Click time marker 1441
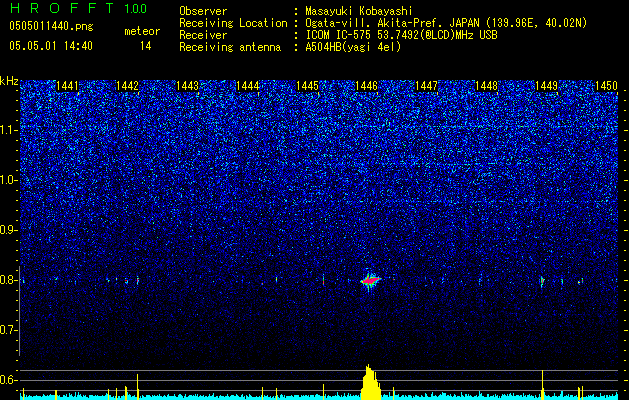Image resolution: width=629 pixels, height=400 pixels. click(x=67, y=86)
